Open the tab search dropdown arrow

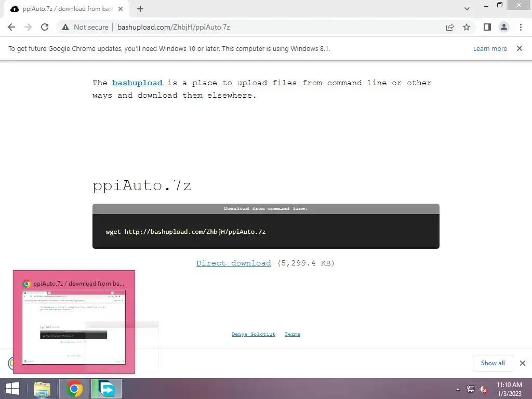(467, 9)
